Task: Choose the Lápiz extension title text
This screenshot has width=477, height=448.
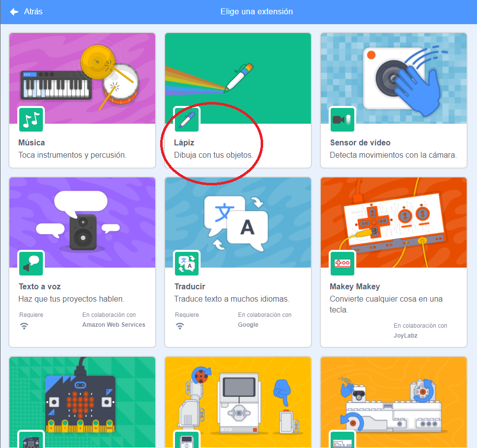Action: [184, 142]
